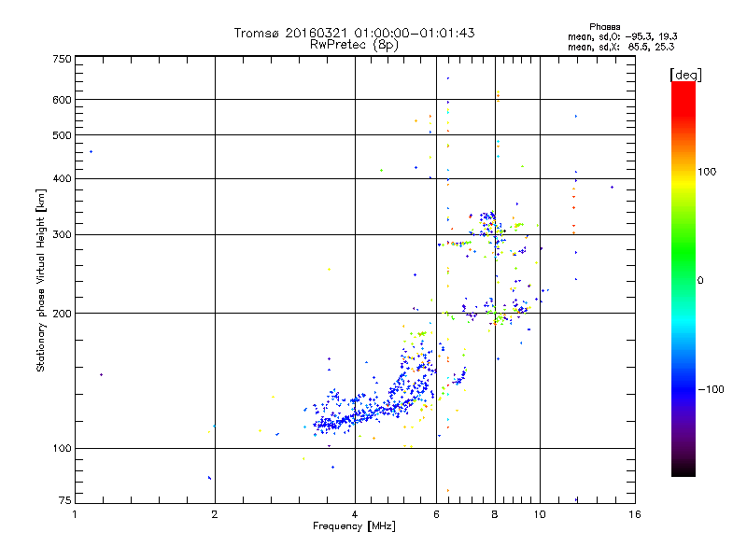Click the colorbar label '-100'
Image resolution: width=747 pixels, height=560 pixels.
[711, 389]
